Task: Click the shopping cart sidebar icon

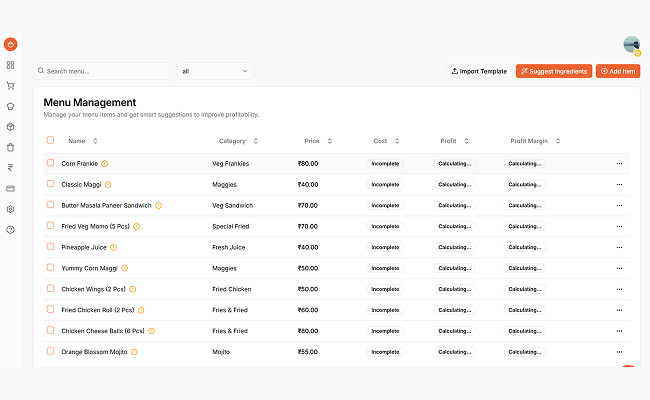Action: tap(10, 85)
